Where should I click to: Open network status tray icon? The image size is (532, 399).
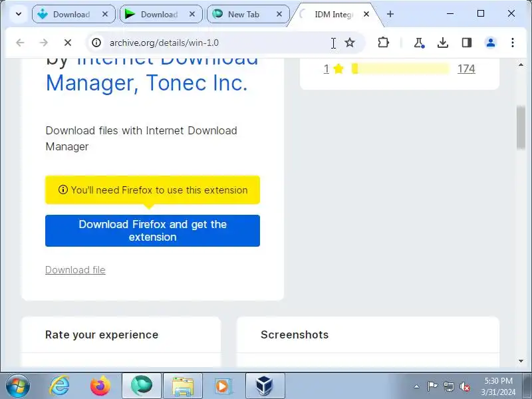448,386
